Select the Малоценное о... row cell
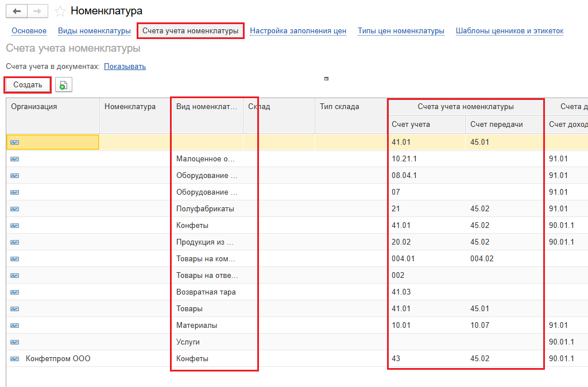Screen dimensions: 588x387 tap(207, 159)
